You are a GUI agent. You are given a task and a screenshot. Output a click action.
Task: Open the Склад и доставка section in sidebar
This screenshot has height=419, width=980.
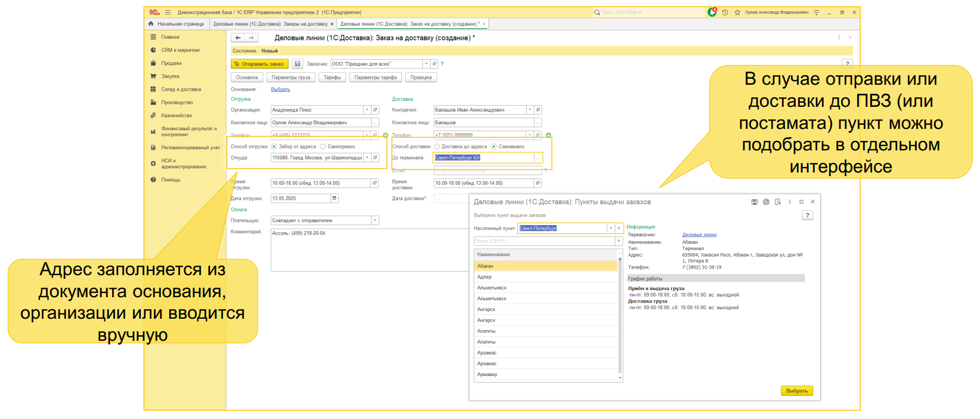[181, 90]
